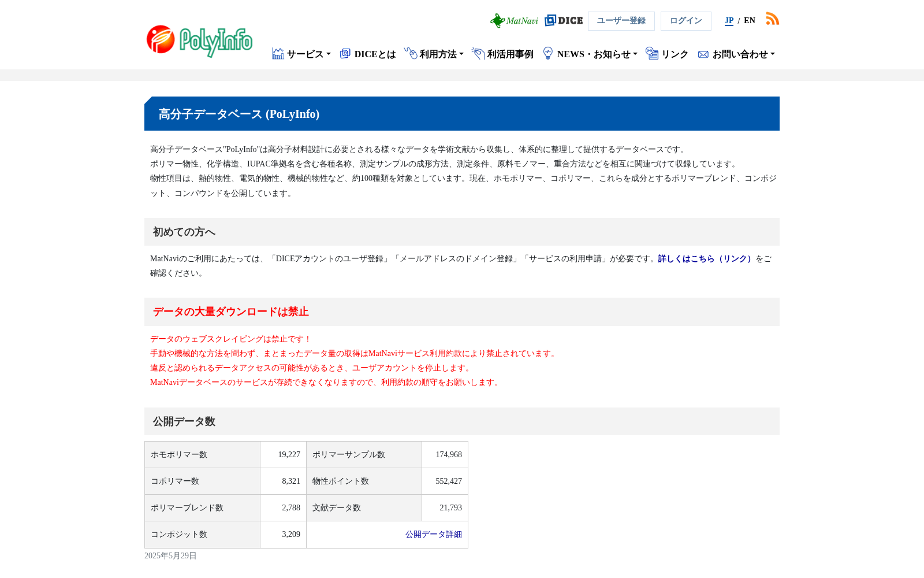The width and height of the screenshot is (924, 578).
Task: Expand the サービス dropdown menu
Action: tap(308, 54)
